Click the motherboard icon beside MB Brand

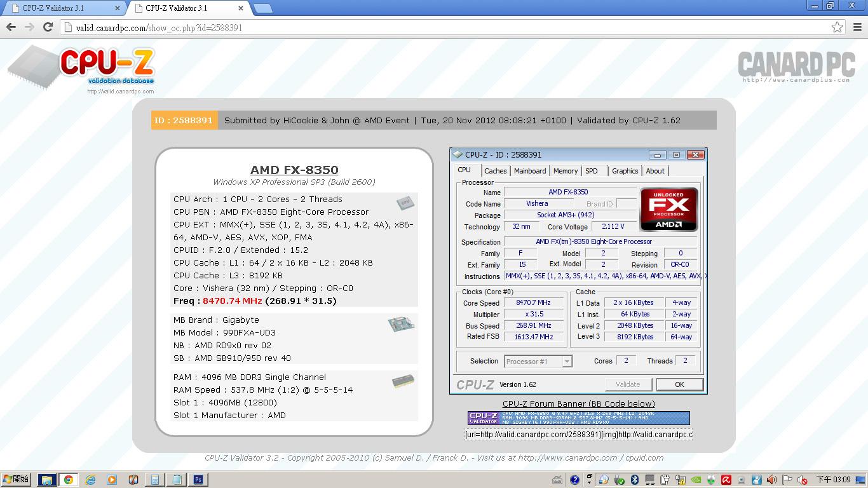401,325
